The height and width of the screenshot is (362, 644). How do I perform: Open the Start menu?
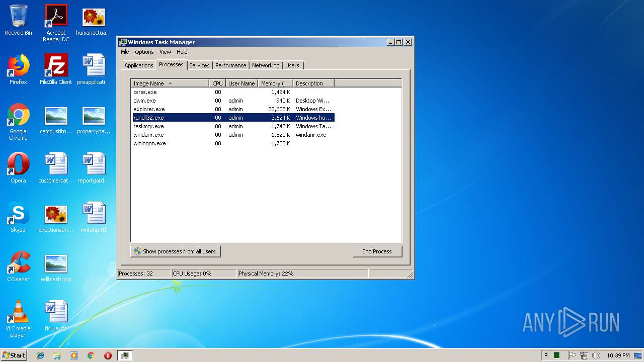click(14, 355)
